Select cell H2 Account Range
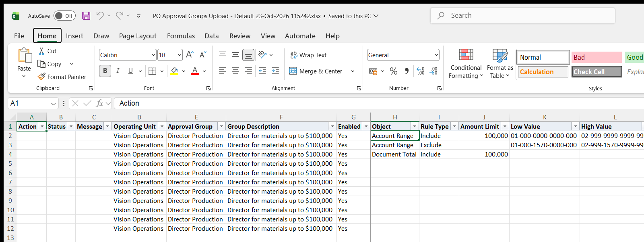This screenshot has height=242, width=644. pyautogui.click(x=395, y=136)
